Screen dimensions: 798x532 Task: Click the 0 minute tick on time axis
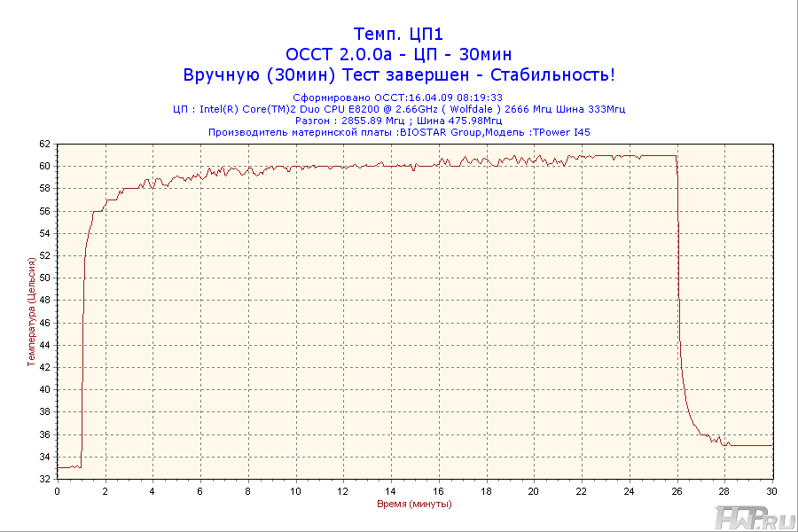58,490
